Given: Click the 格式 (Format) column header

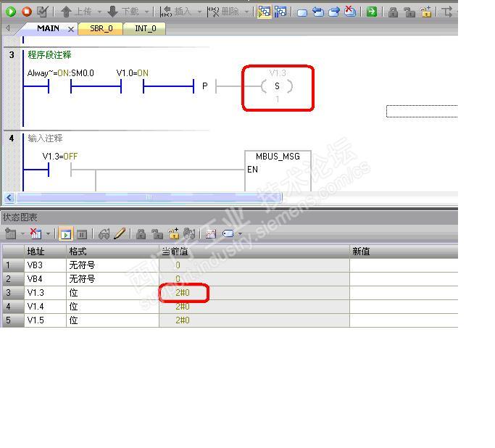Looking at the screenshot, I should tap(113, 252).
